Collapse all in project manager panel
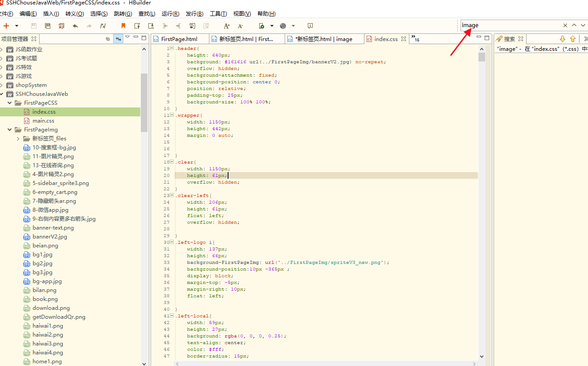Screen dimensions: 588x366 (108, 39)
